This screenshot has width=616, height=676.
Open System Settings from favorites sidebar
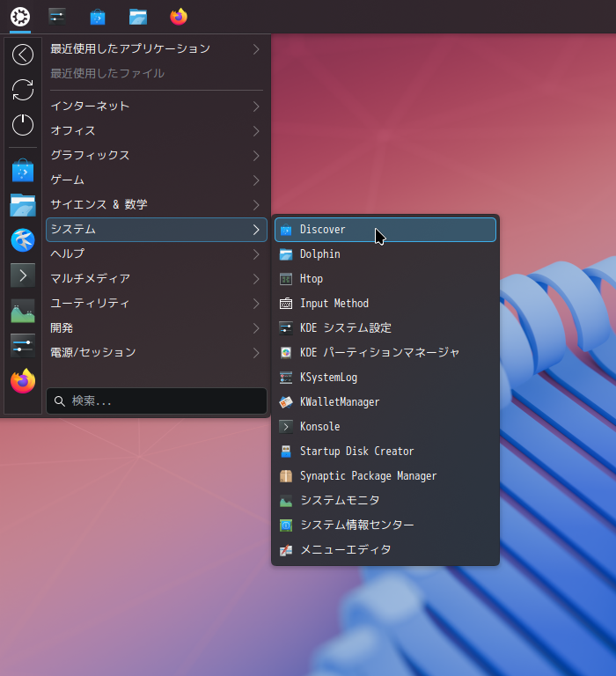23,346
